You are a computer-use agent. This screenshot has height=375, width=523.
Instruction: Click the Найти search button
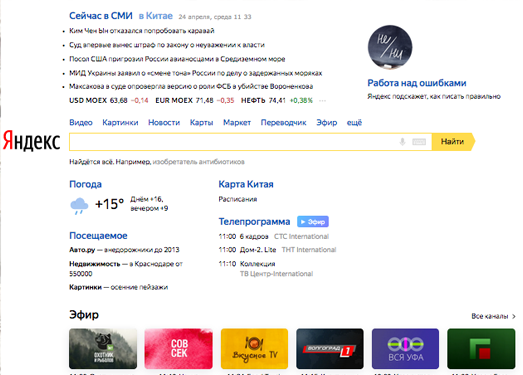(453, 142)
